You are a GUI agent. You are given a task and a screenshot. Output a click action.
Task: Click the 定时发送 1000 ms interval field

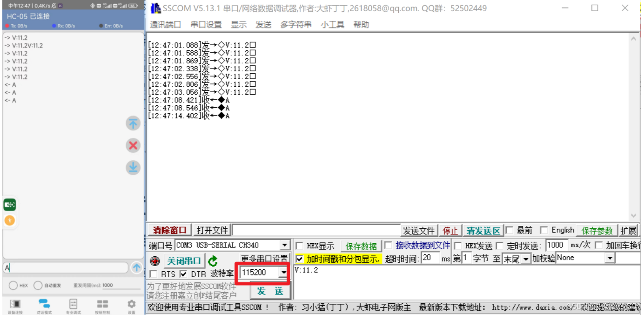pyautogui.click(x=557, y=245)
